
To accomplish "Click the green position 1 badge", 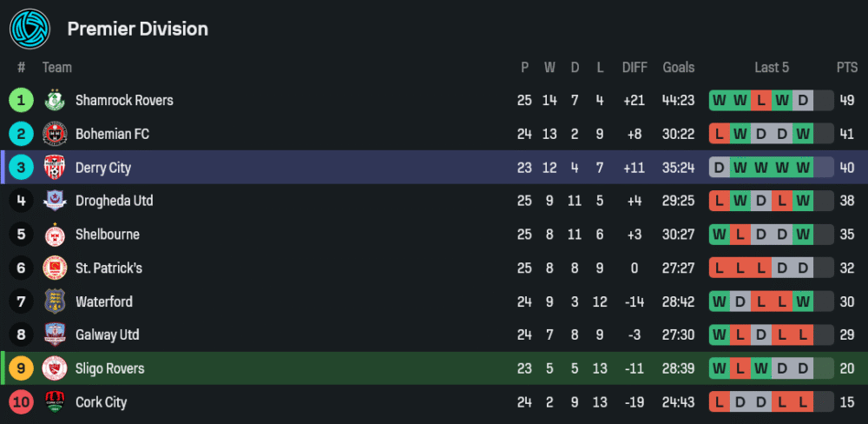I will click(x=21, y=100).
